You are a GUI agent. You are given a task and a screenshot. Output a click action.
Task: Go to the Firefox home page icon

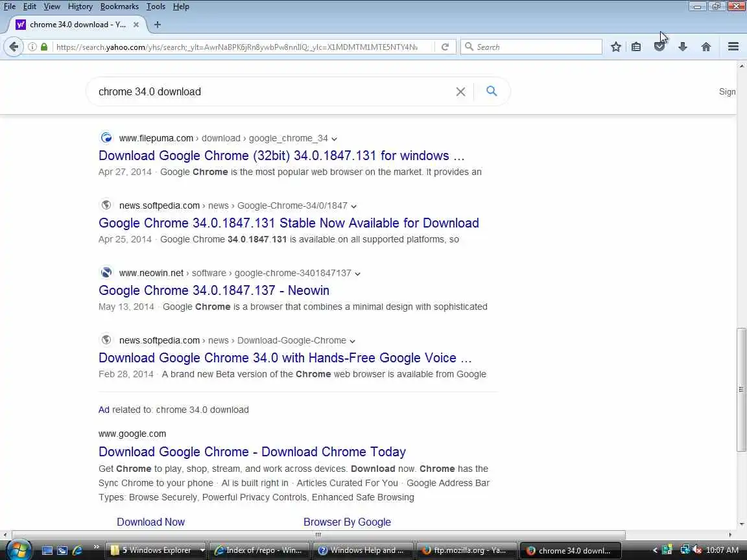706,47
